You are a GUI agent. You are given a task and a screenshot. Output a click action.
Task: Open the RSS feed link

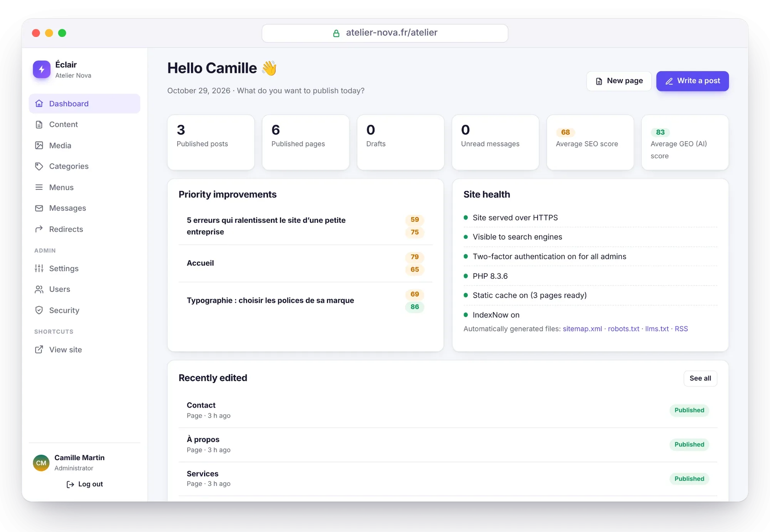coord(681,329)
